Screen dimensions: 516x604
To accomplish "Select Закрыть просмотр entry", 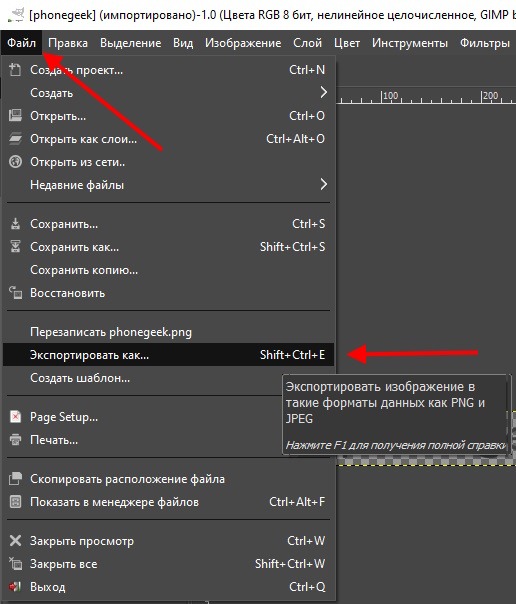I will (168, 540).
